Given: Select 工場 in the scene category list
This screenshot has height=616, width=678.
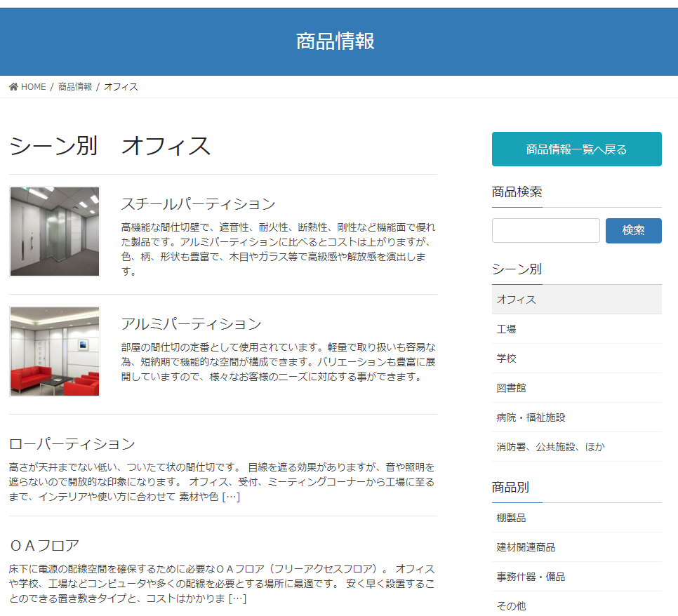Looking at the screenshot, I should click(x=507, y=329).
